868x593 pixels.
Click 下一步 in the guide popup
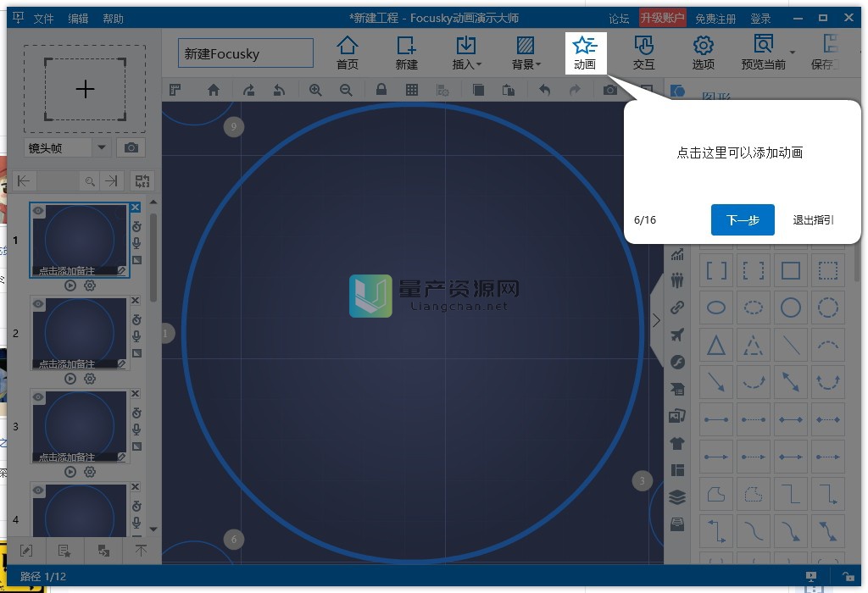coord(743,219)
